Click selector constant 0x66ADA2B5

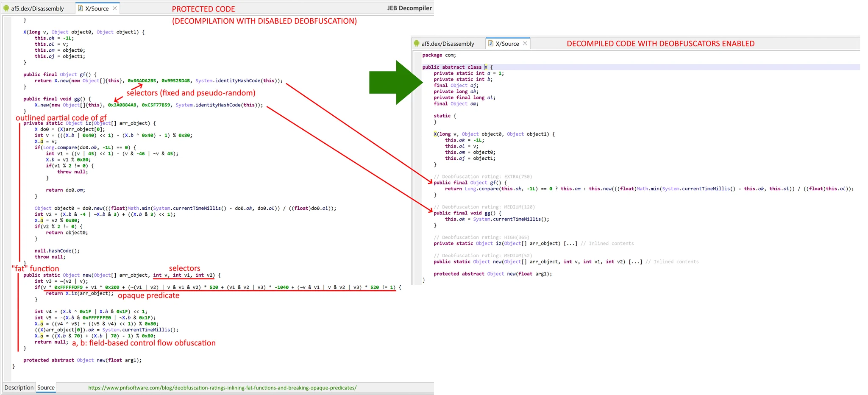coord(142,81)
